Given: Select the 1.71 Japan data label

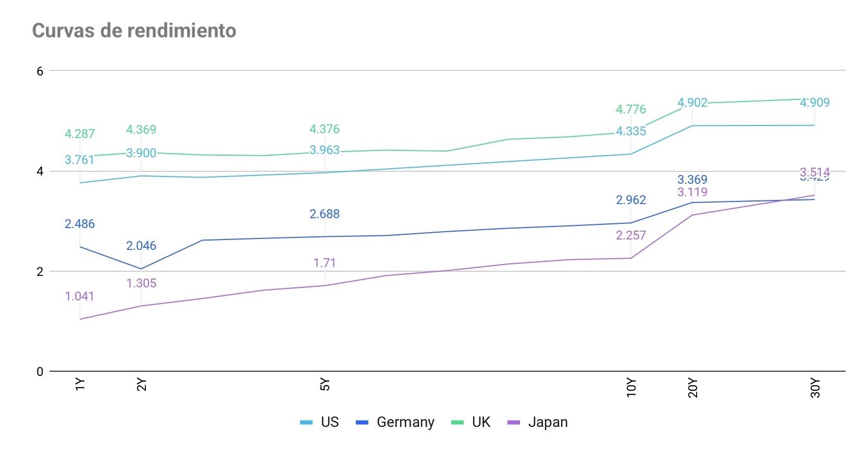Looking at the screenshot, I should pos(325,263).
